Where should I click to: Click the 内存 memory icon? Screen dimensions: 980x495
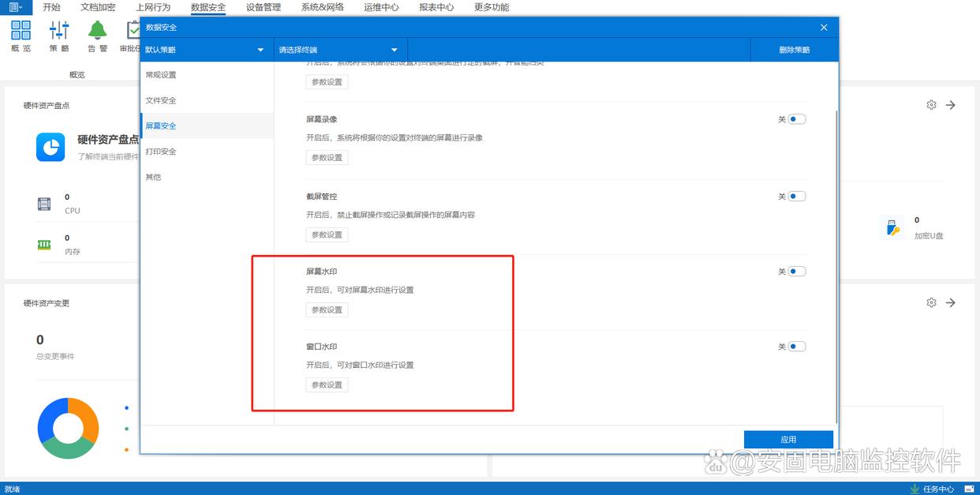[44, 245]
